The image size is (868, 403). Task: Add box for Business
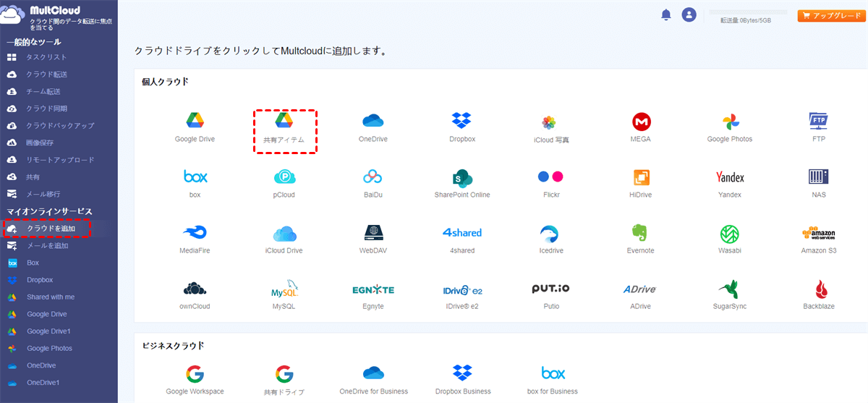[x=553, y=373]
